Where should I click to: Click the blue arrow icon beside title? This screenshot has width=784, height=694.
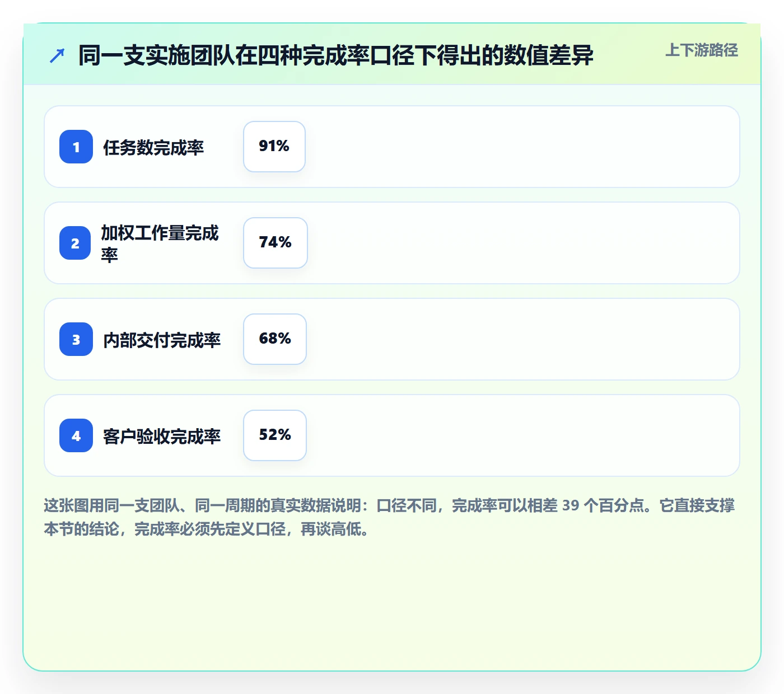[57, 55]
